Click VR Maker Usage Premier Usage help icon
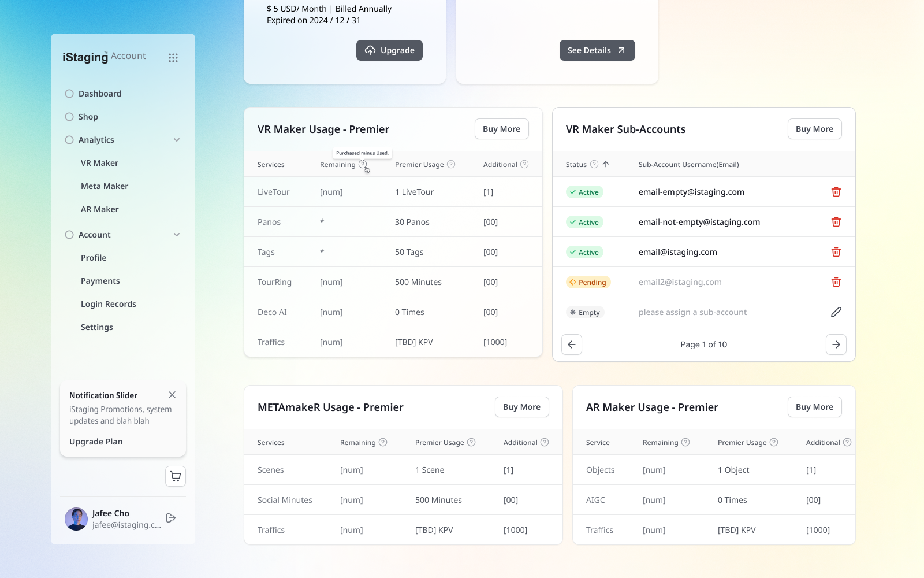924x578 pixels. [x=451, y=164]
